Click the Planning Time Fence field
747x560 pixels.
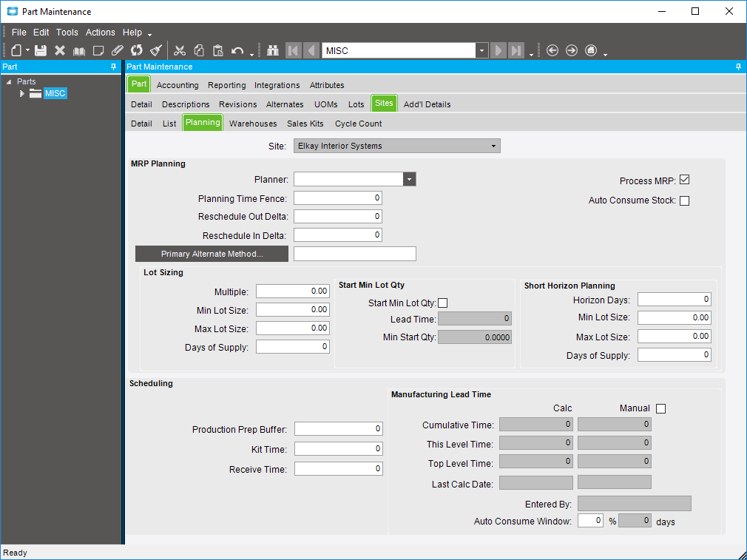click(337, 198)
